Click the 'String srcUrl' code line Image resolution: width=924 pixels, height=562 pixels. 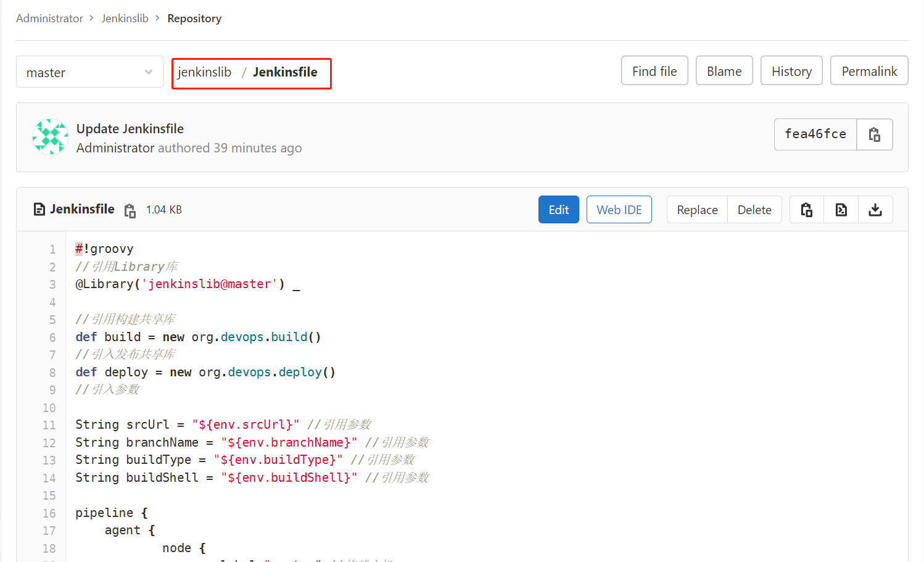[223, 424]
